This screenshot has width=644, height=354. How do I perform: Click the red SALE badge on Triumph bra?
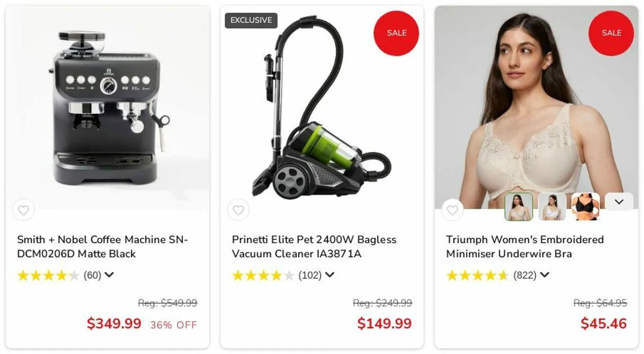(x=611, y=33)
